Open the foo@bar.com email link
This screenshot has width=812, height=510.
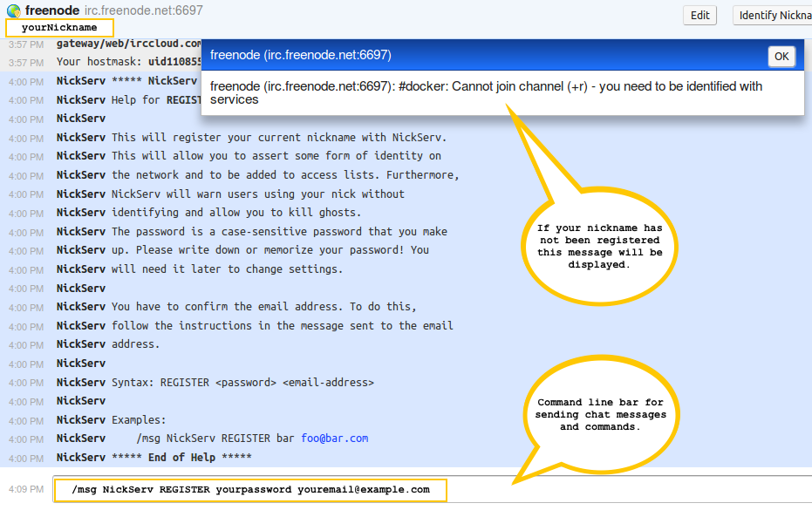[x=334, y=439]
